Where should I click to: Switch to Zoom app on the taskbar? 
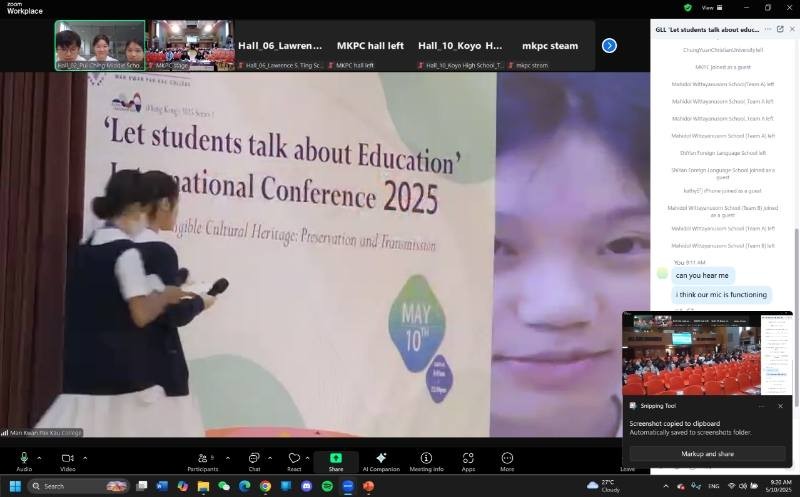[347, 486]
